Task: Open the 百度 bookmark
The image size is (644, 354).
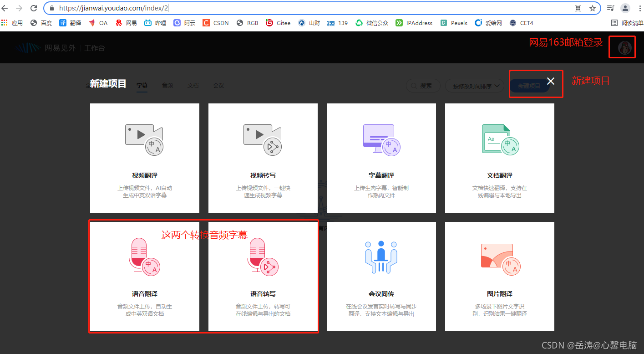Action: point(41,23)
